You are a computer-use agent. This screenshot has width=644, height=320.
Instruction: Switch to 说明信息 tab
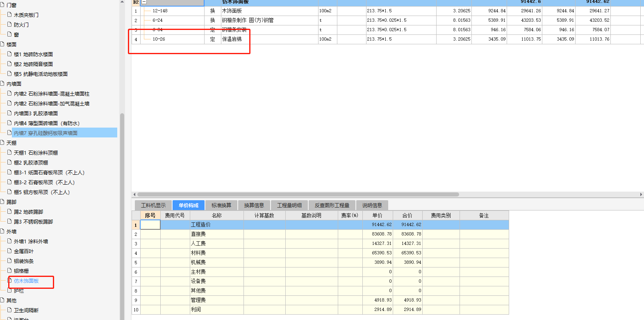[x=372, y=205]
